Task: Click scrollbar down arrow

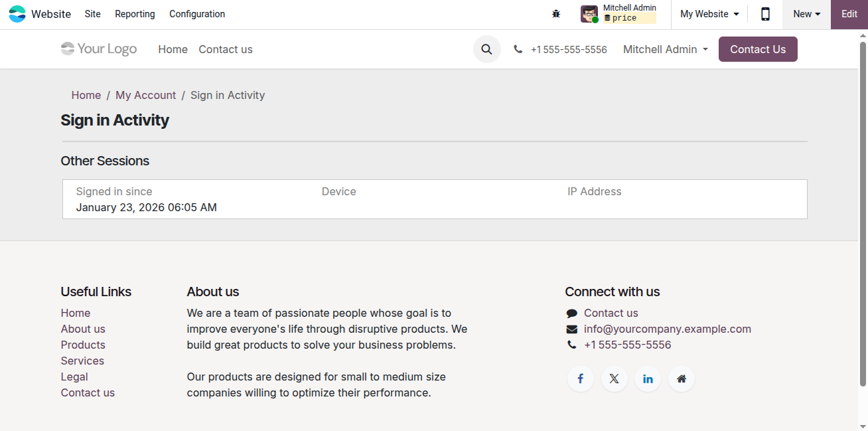Action: pos(863,426)
